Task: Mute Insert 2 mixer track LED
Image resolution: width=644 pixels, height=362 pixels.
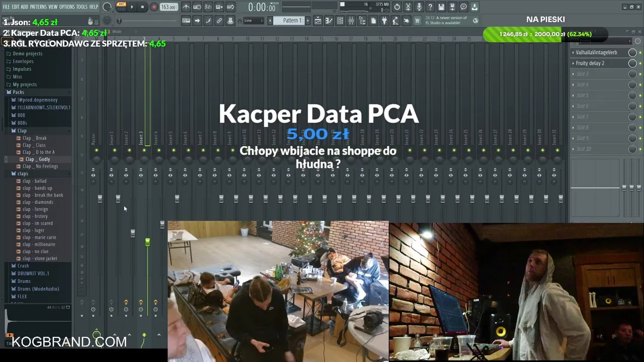Action: pyautogui.click(x=129, y=150)
